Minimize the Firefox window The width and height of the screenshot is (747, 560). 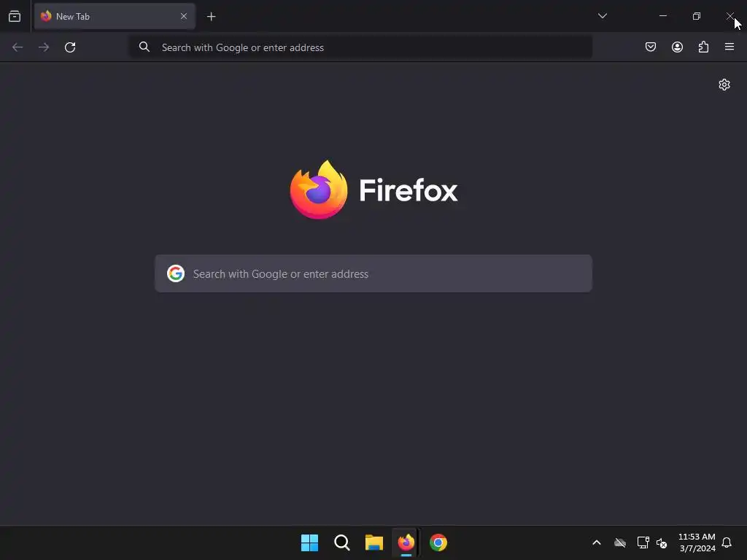662,16
